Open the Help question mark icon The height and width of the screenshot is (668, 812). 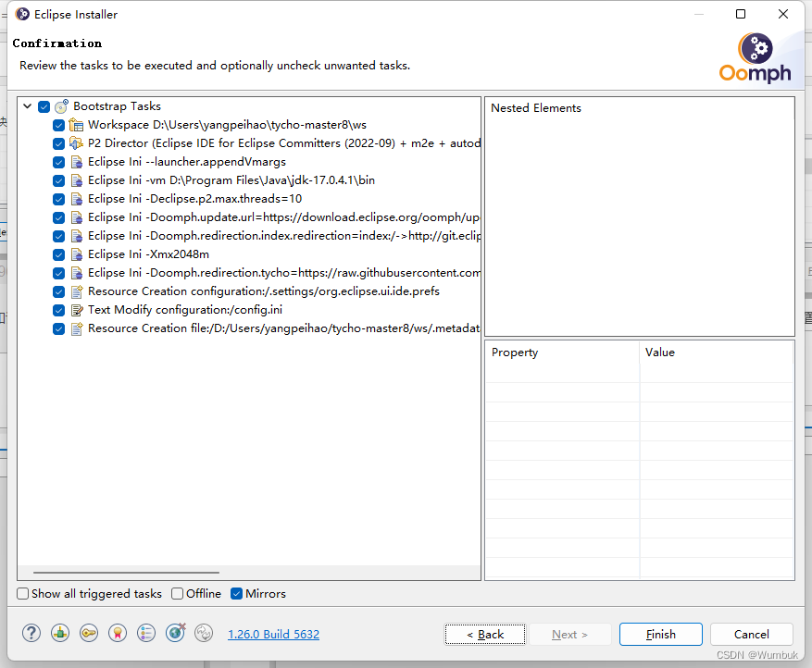click(x=31, y=633)
